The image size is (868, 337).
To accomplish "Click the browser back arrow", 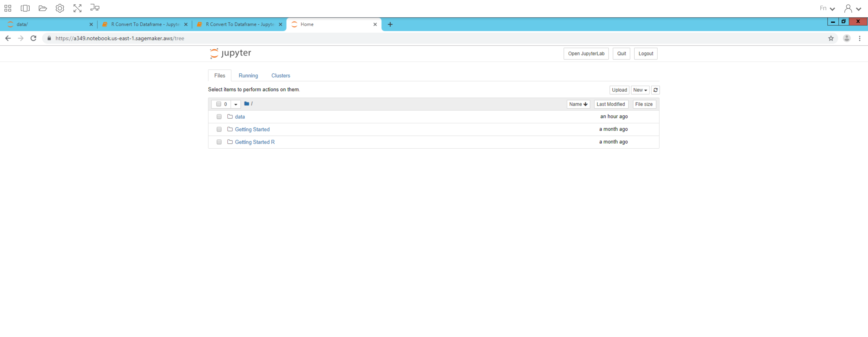I will (x=8, y=38).
